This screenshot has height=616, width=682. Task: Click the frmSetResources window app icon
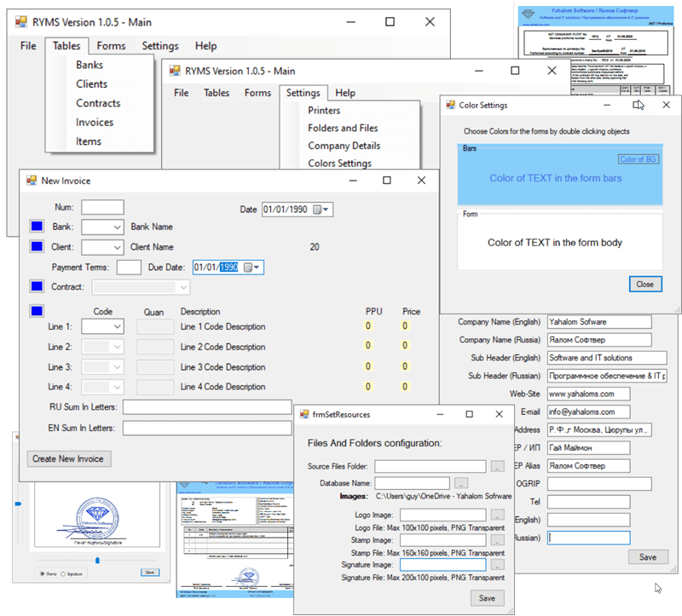click(x=304, y=414)
